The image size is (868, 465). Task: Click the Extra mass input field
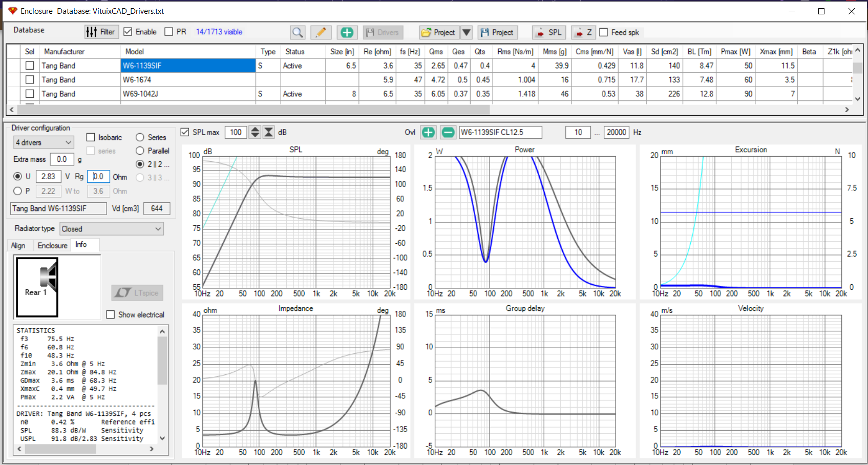62,159
